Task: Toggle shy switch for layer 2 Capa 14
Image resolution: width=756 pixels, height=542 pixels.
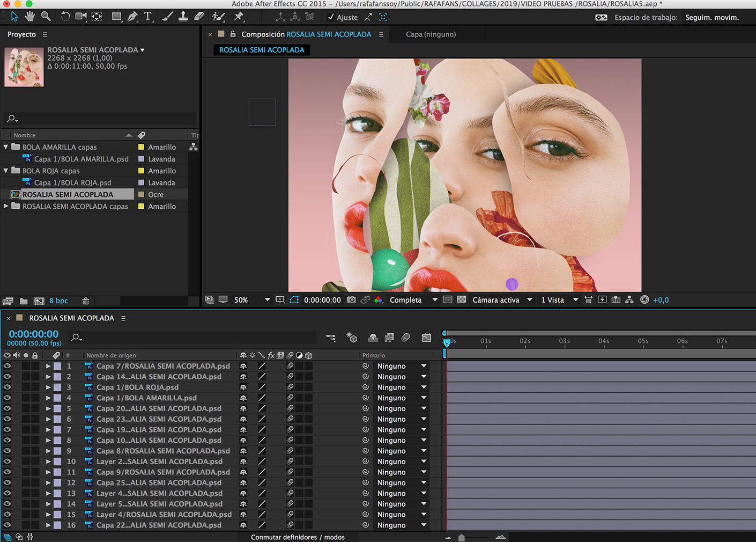Action: click(x=243, y=377)
